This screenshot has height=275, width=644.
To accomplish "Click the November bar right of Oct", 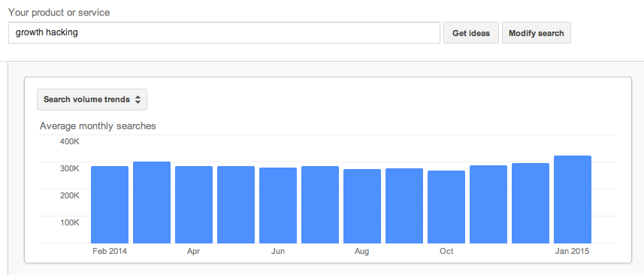I will pos(488,204).
